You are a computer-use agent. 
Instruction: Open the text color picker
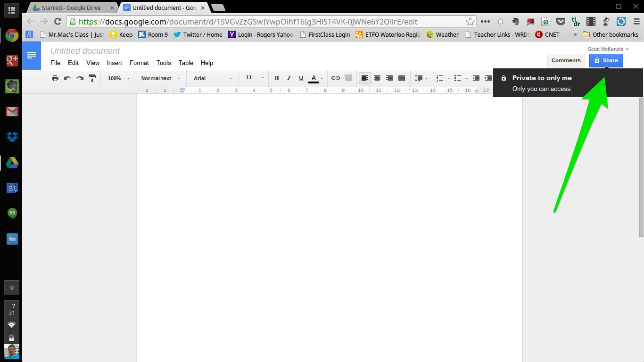click(316, 78)
